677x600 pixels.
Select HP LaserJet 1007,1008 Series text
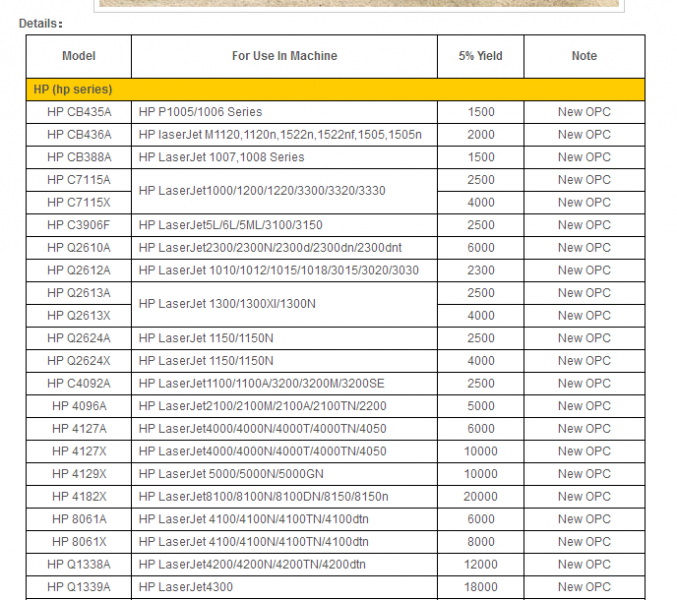221,157
